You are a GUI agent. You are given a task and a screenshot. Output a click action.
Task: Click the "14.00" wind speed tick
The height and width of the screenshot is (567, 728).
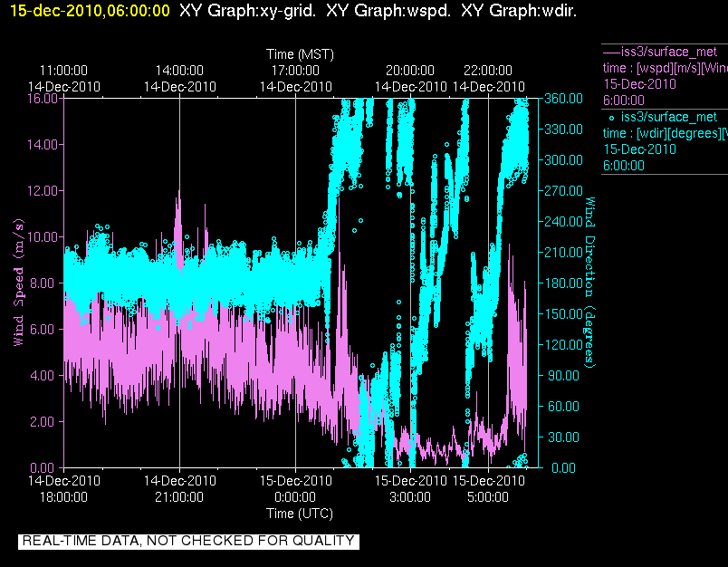pyautogui.click(x=43, y=144)
